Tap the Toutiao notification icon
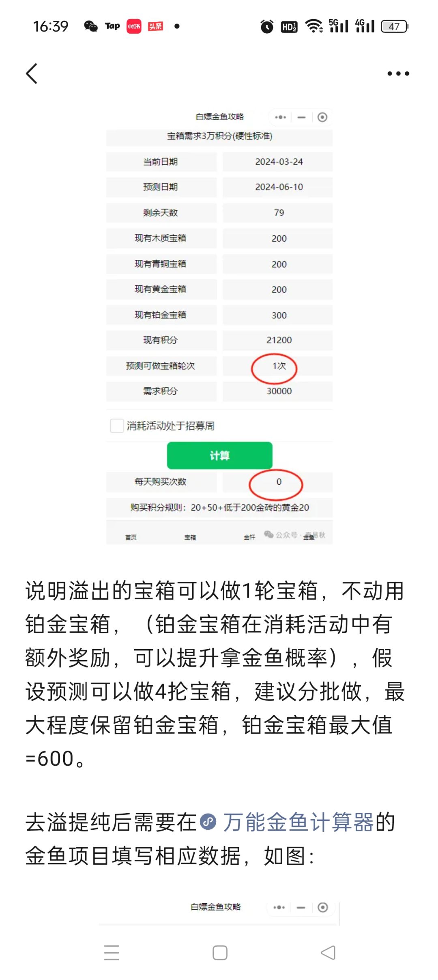Image resolution: width=438 pixels, height=980 pixels. pos(156,26)
